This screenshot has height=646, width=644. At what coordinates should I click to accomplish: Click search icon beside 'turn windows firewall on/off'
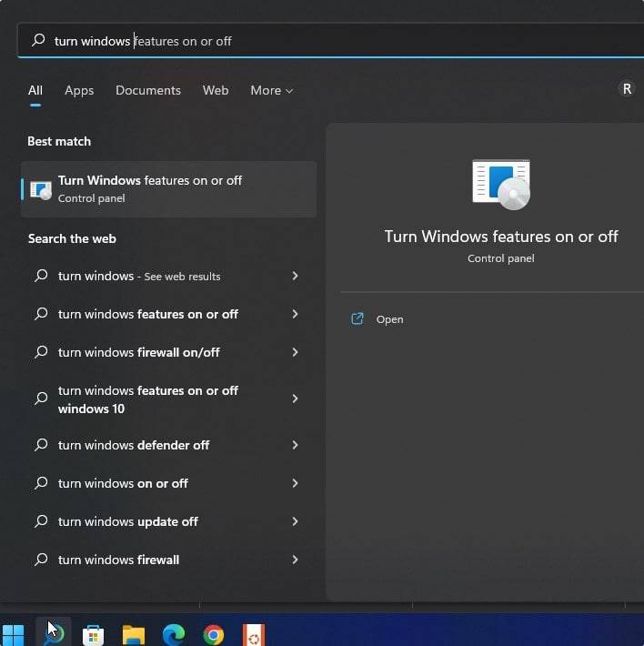[x=41, y=352]
